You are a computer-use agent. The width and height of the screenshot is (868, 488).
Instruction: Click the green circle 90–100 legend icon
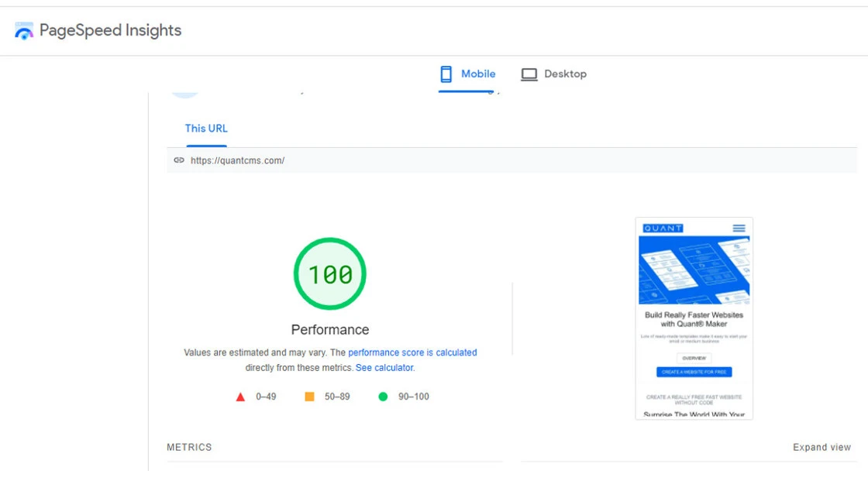click(x=383, y=397)
